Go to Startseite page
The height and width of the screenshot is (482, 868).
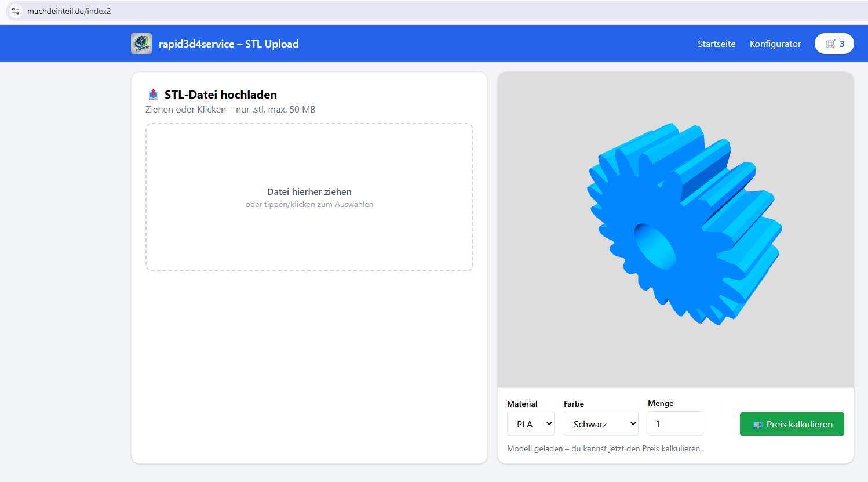[716, 44]
